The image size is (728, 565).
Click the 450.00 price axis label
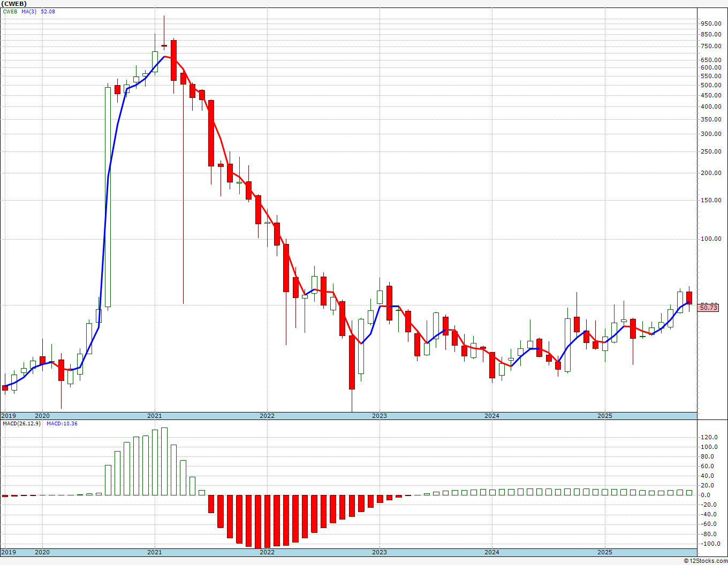[x=711, y=95]
